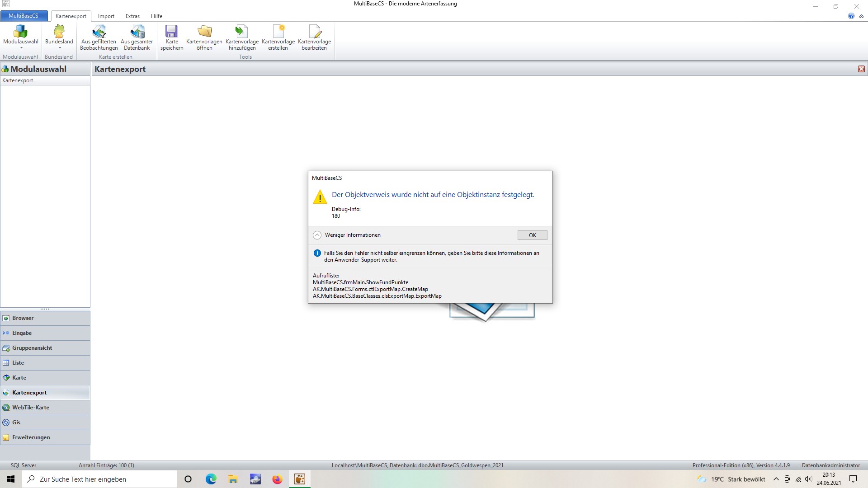Launch Microsoft Edge from taskbar
The width and height of the screenshot is (868, 488).
pos(211,479)
